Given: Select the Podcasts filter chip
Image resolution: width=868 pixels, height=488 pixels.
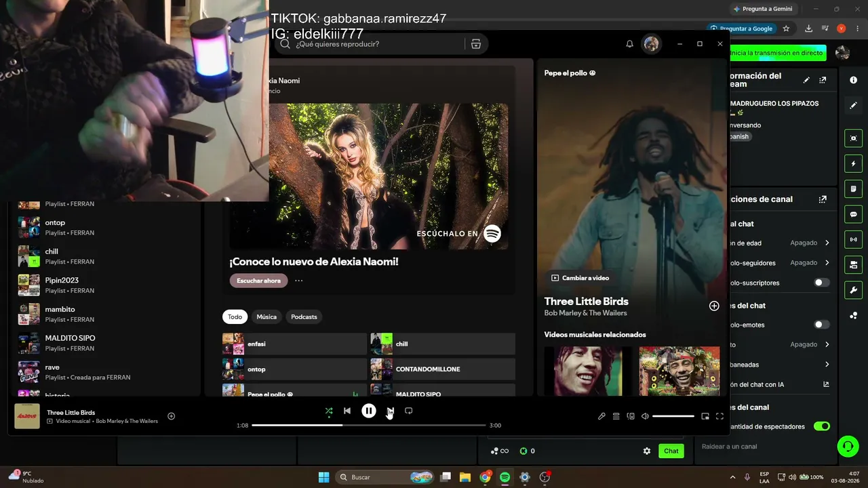Looking at the screenshot, I should [304, 317].
